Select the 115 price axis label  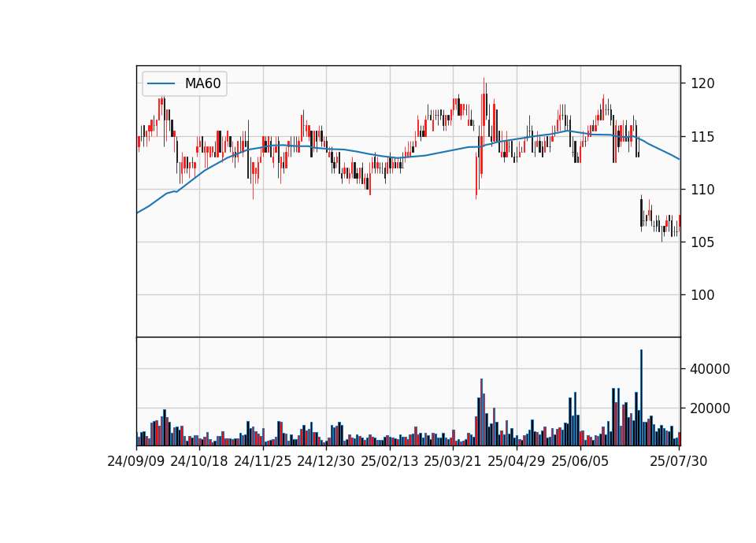coord(702,137)
